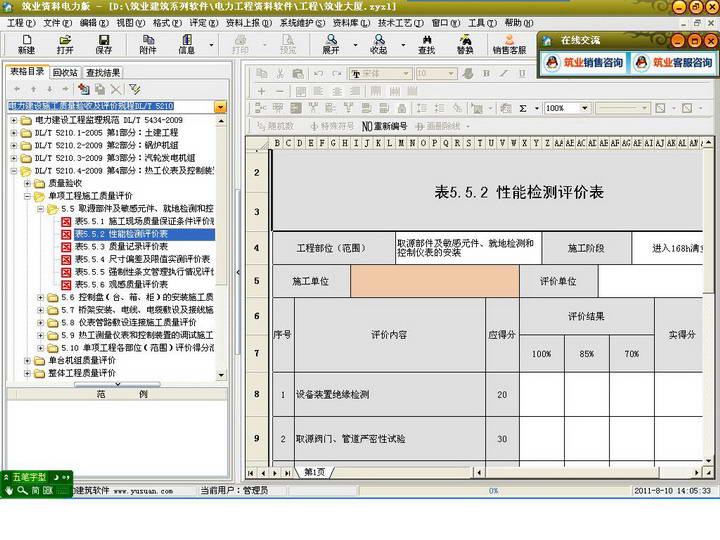Click the undo arrow icon
Image resolution: width=720 pixels, height=540 pixels.
[318, 73]
